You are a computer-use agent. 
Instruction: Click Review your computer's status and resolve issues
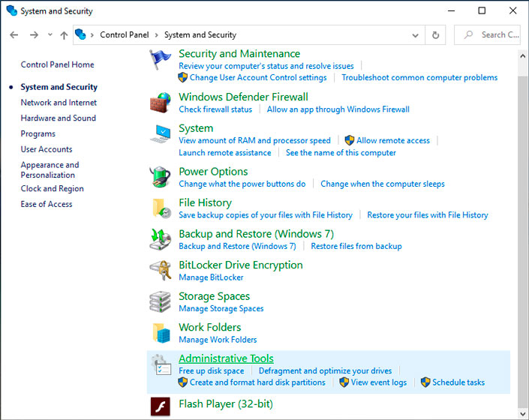[266, 66]
